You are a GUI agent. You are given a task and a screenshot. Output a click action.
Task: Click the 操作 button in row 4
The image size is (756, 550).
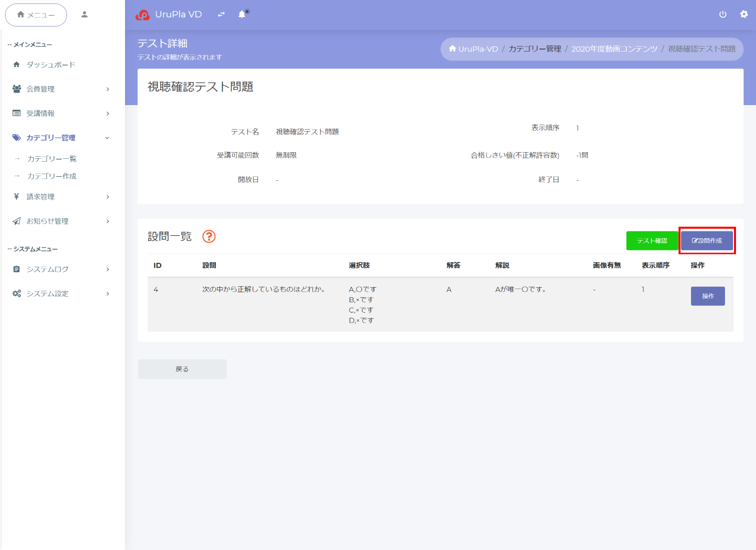coord(708,296)
